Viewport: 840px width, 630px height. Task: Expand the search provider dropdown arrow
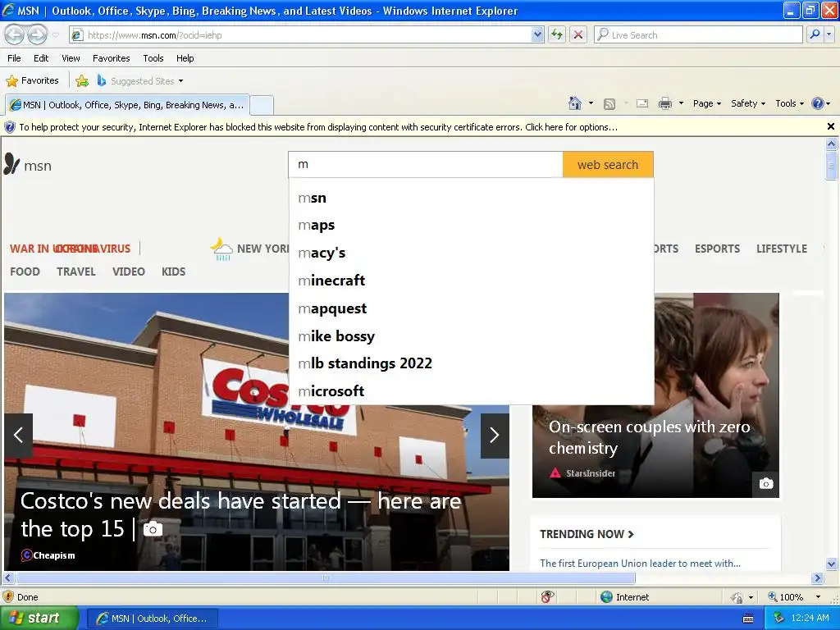829,34
